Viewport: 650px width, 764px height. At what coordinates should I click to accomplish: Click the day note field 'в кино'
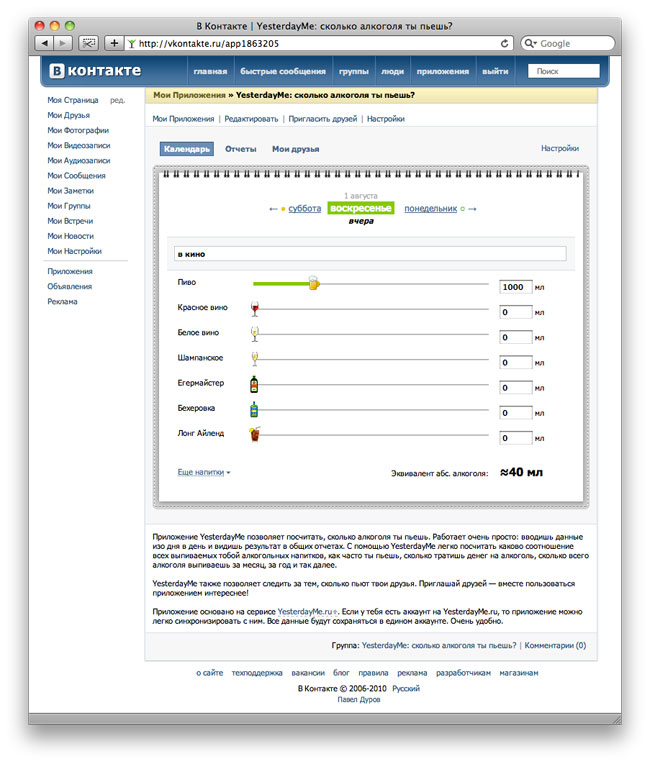370,254
